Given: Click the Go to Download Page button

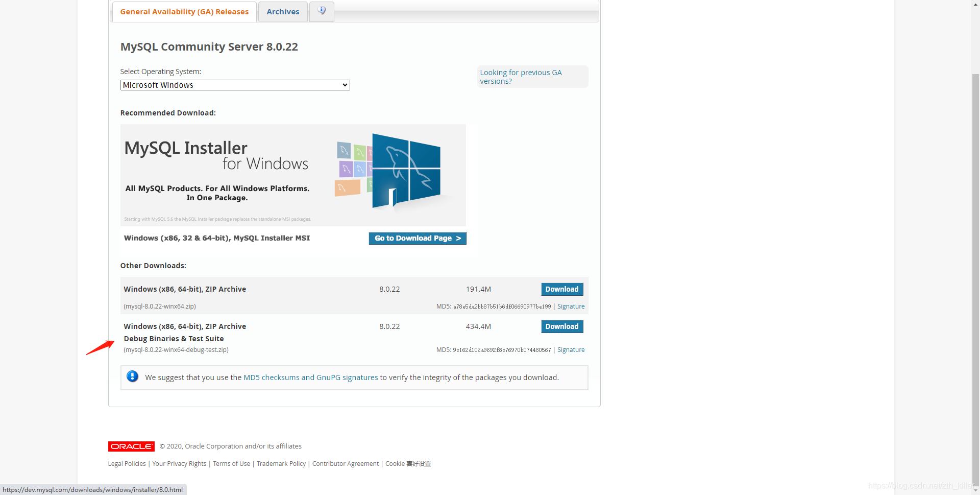Looking at the screenshot, I should (418, 238).
